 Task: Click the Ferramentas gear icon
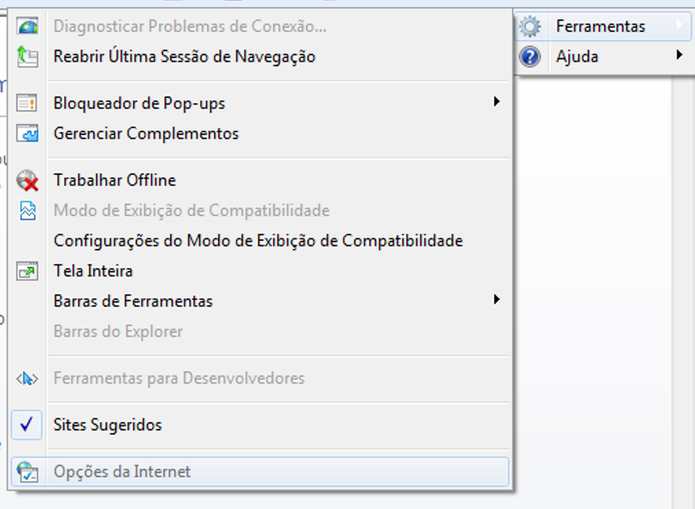(530, 26)
